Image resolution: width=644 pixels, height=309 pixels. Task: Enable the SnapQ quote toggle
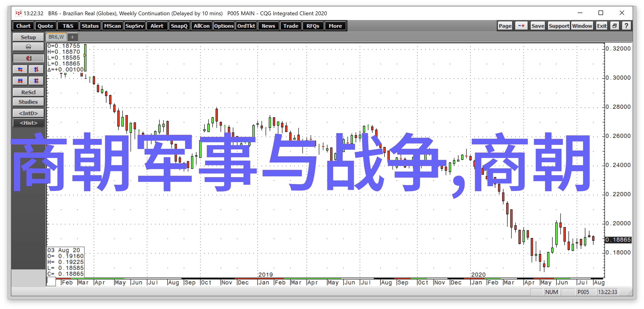pos(179,26)
